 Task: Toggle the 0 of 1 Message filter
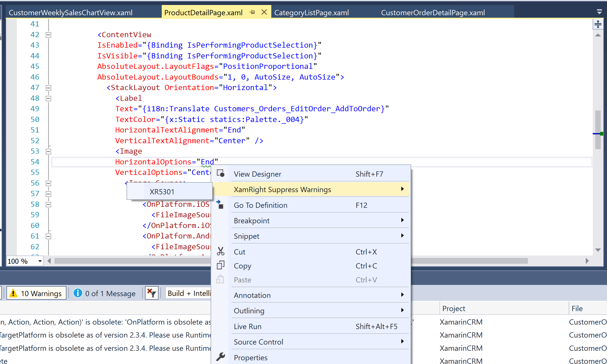(105, 293)
